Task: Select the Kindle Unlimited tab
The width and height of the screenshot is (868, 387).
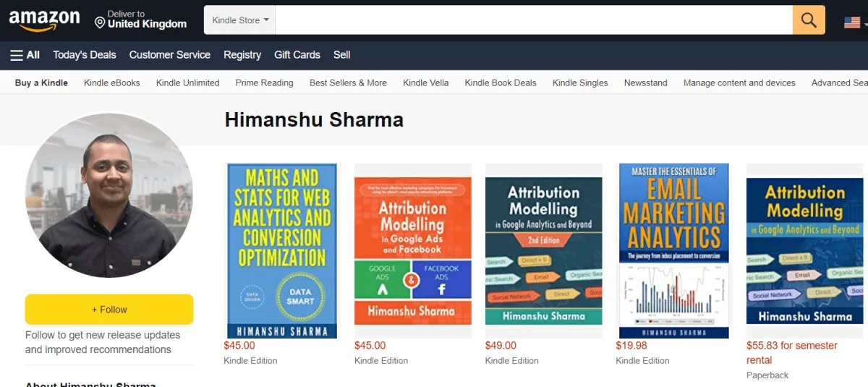Action: 187,82
